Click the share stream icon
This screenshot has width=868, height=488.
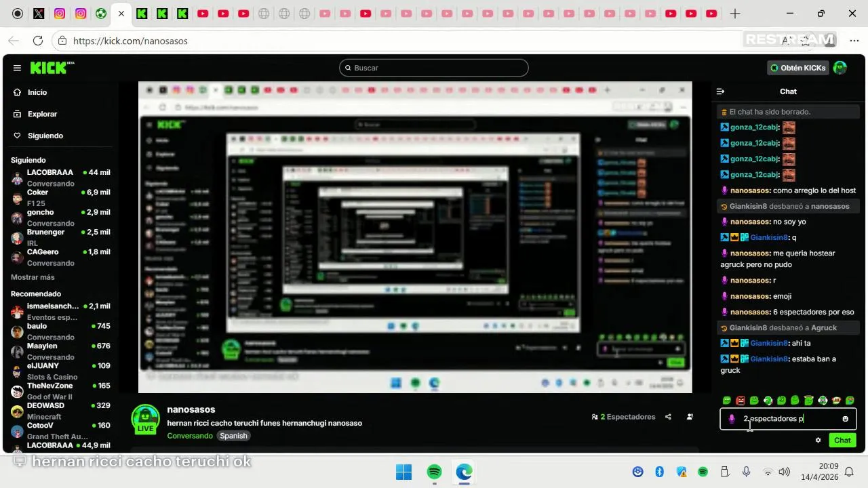[668, 417]
